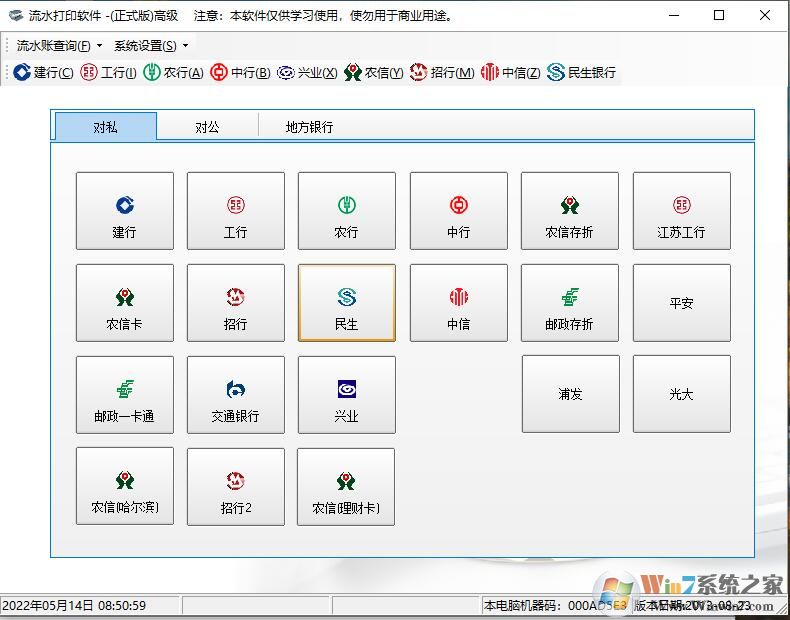This screenshot has height=620, width=790.
Task: Select the 交通银行 tile
Action: pos(235,395)
